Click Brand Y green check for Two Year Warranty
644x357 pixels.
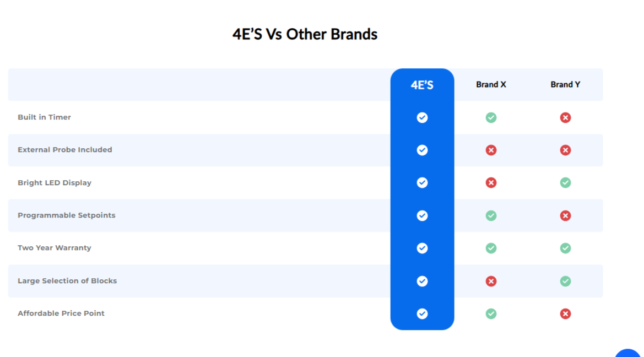click(x=565, y=248)
